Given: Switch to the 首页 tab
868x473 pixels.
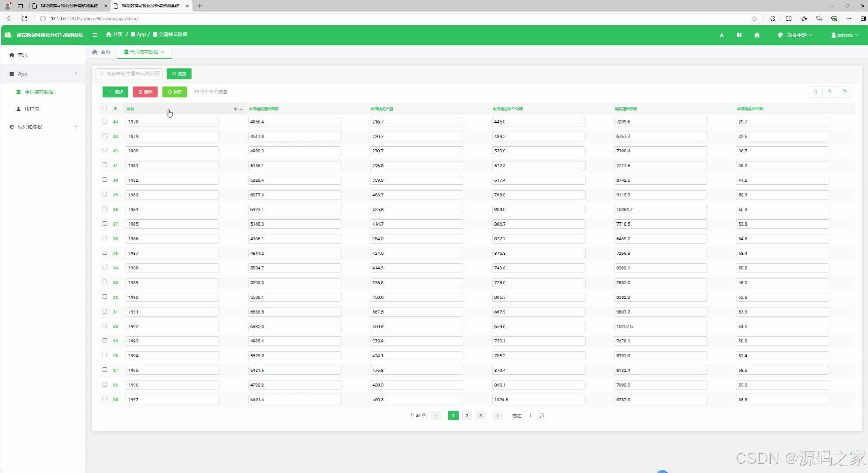Looking at the screenshot, I should pos(101,52).
